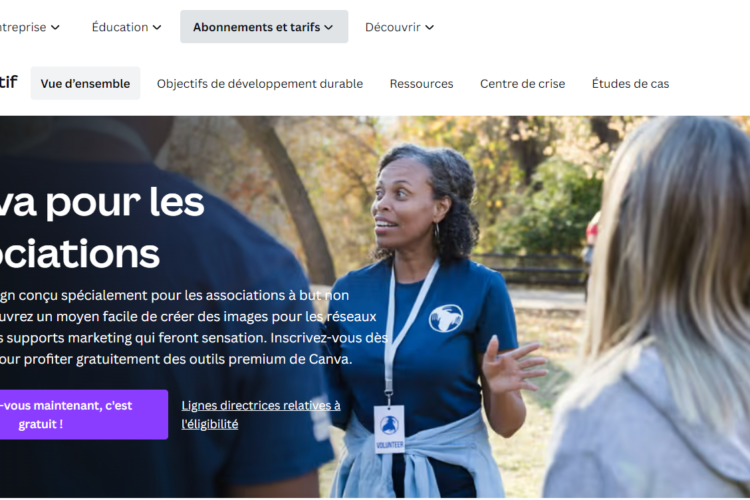Click the chevron icon next to Abonnements et tarifs
The width and height of the screenshot is (750, 500).
click(329, 27)
